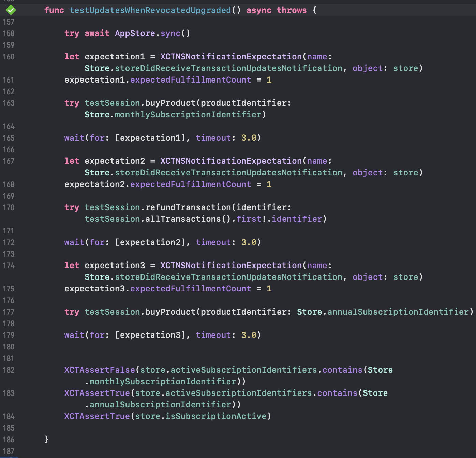Click line number 163 in the gutter

9,103
